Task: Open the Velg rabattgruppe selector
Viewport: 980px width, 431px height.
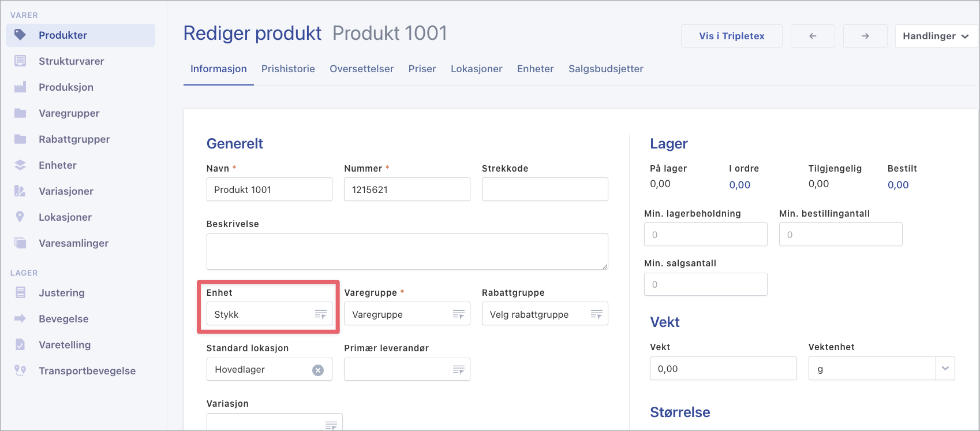Action: [x=544, y=314]
